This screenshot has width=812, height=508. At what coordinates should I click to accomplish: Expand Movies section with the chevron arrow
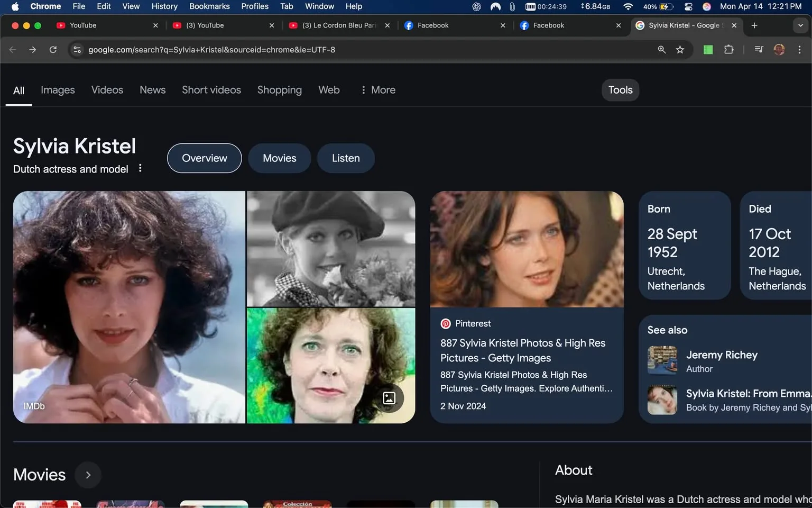tap(88, 475)
